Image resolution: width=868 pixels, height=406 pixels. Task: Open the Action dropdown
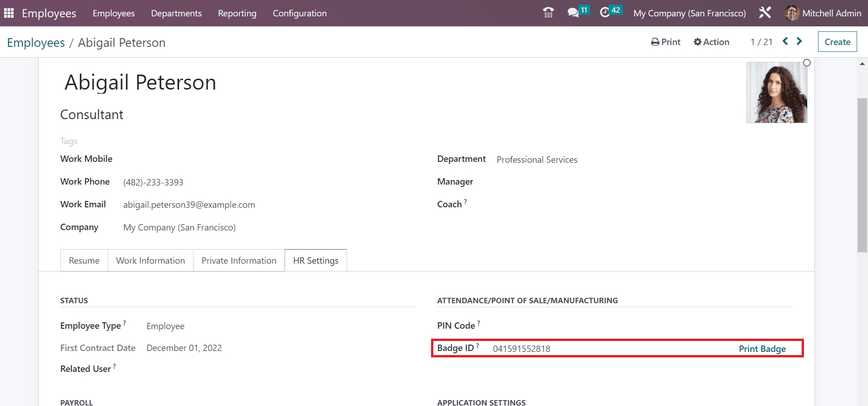point(711,42)
